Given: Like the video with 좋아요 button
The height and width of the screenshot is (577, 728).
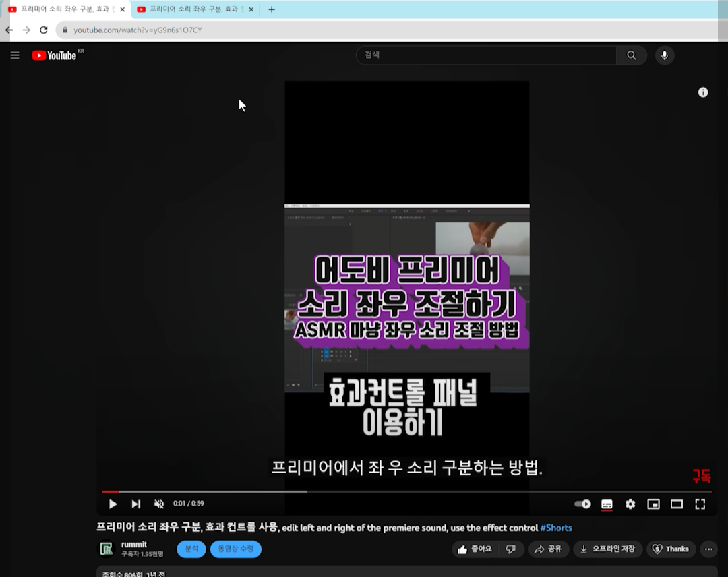Looking at the screenshot, I should (x=475, y=549).
